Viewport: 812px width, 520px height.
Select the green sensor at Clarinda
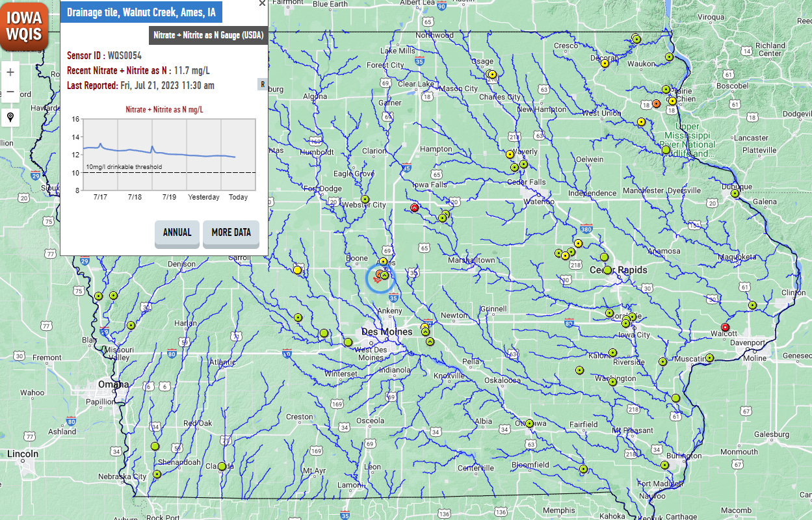tap(222, 466)
